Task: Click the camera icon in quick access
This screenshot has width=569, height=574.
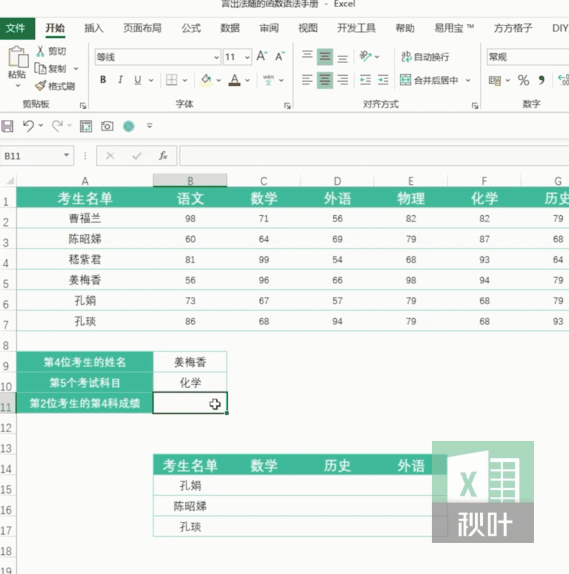Action: point(107,126)
